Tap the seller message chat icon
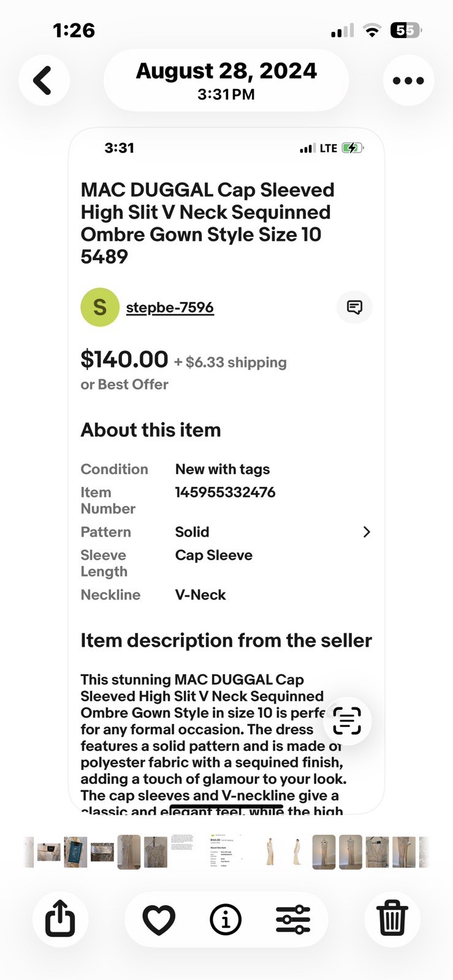Viewport: 453px width, 980px height. (354, 307)
